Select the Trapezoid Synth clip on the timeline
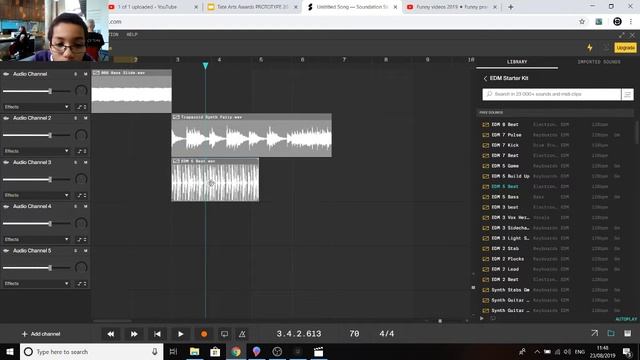Screen dimensions: 640x360 click(x=251, y=135)
